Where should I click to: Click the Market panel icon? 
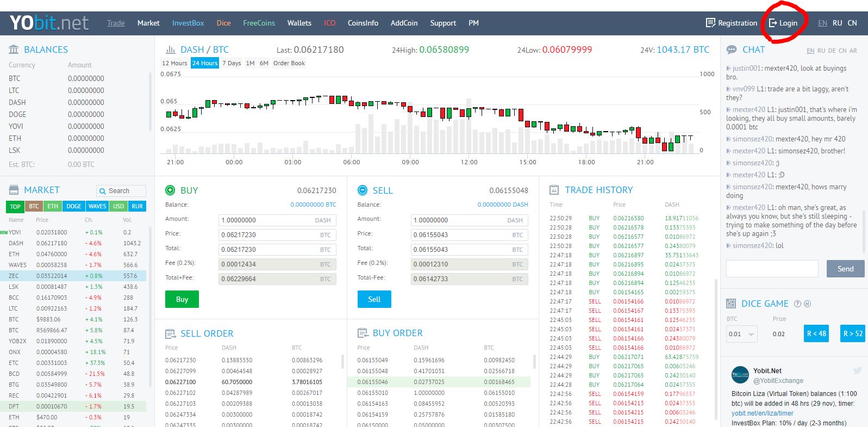[14, 190]
